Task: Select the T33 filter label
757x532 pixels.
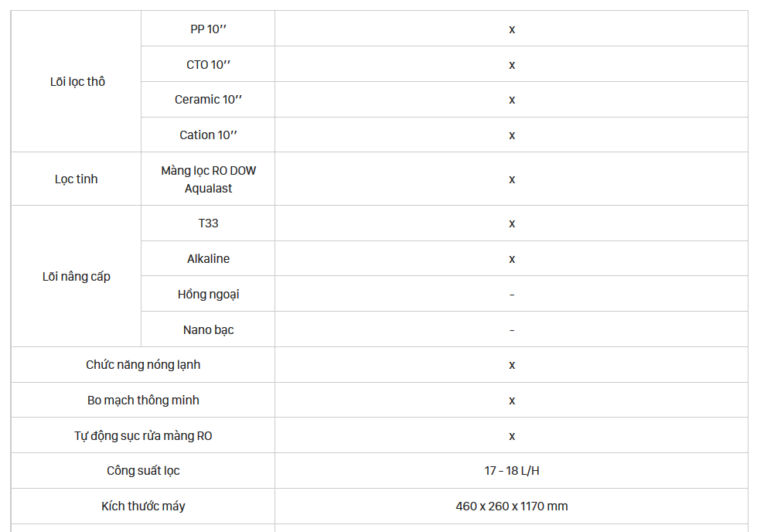Action: pos(208,223)
